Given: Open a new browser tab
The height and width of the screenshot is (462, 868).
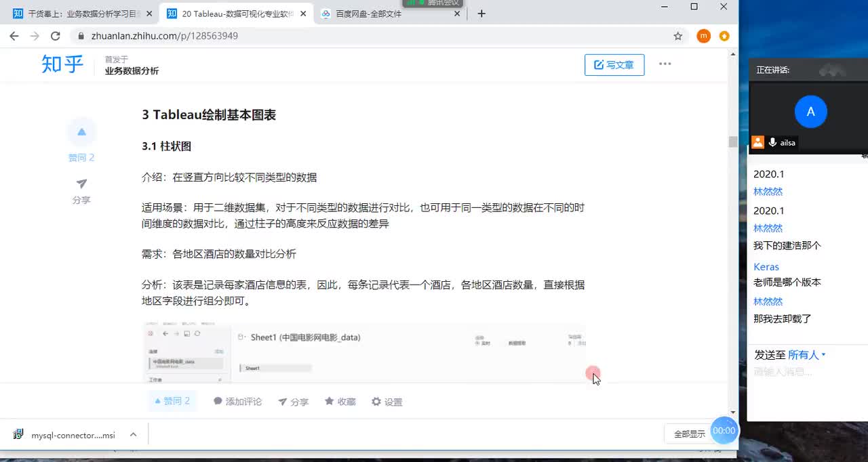Looking at the screenshot, I should point(481,14).
